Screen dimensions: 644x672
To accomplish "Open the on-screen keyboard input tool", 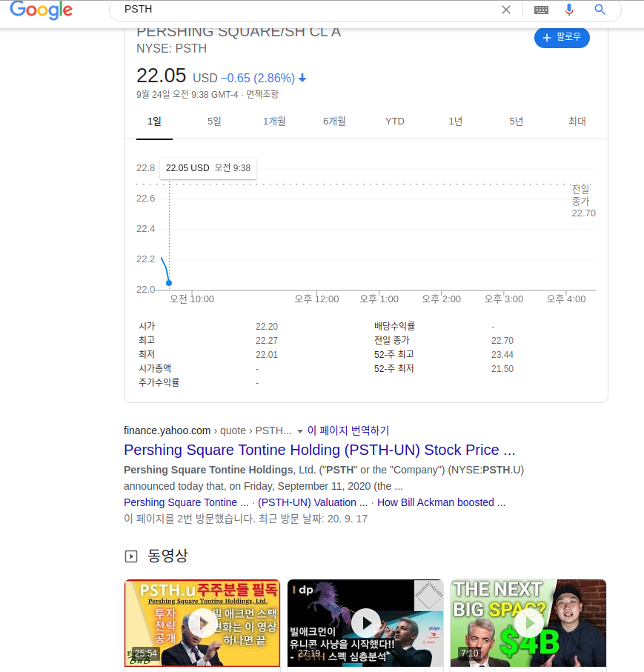I will [541, 10].
